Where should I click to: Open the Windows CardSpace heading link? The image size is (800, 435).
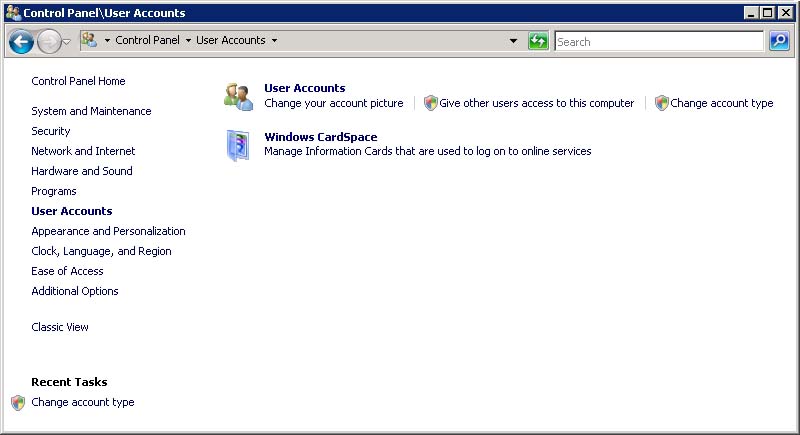pyautogui.click(x=320, y=137)
